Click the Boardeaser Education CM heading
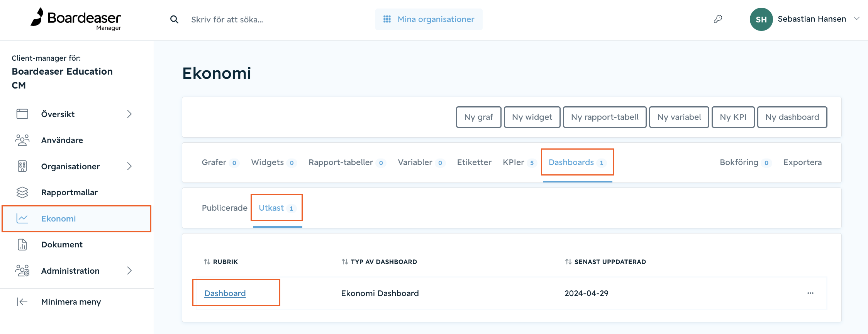Viewport: 868px width, 334px height. click(x=62, y=78)
